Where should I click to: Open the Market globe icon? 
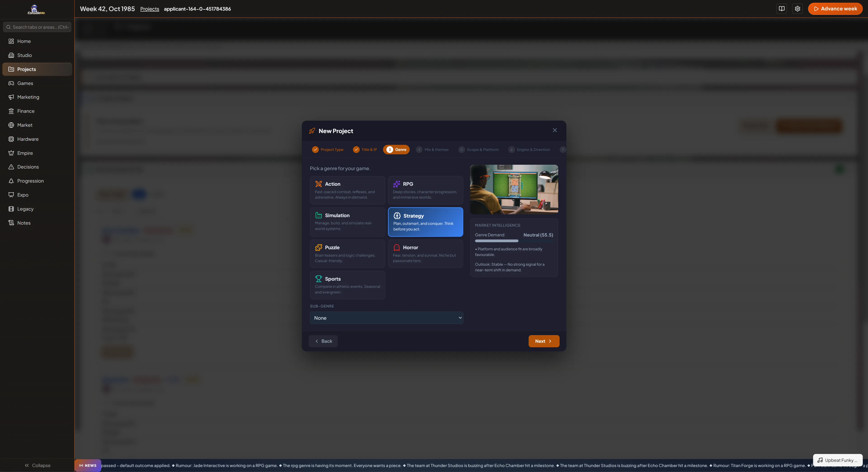(x=11, y=125)
